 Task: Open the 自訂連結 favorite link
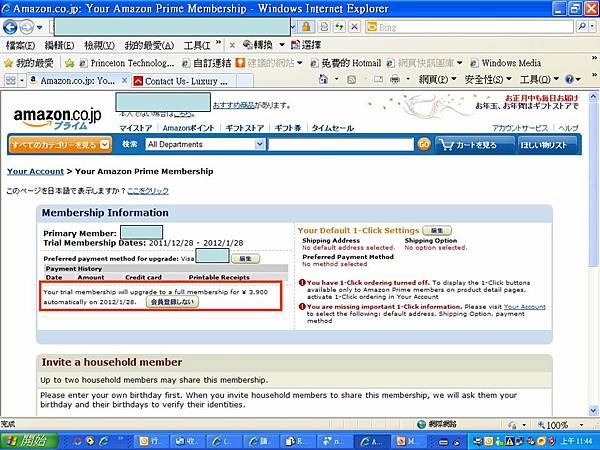click(207, 63)
